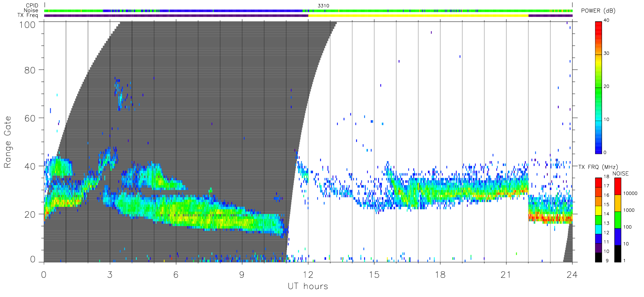
Task: Select the 15 tick on the UT hours axis
Action: click(374, 275)
